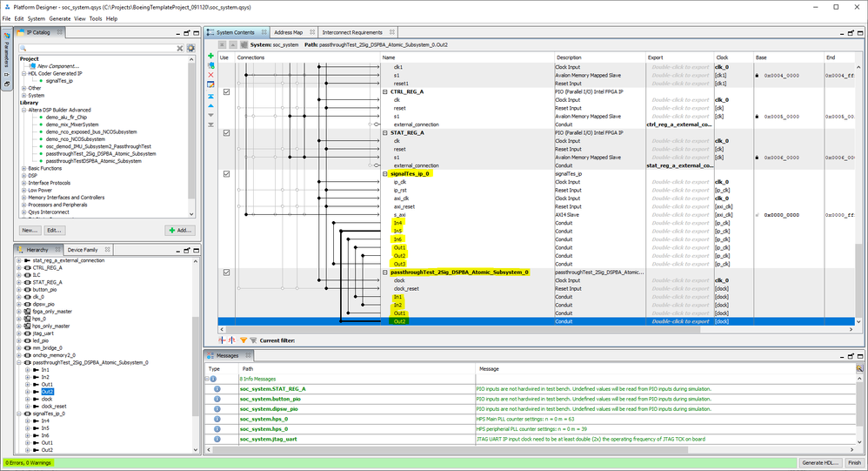
Task: Toggle Use checkbox for passthroughTest_2Sig_DSPBA_Atomic_Subsystem_0
Action: [x=226, y=273]
